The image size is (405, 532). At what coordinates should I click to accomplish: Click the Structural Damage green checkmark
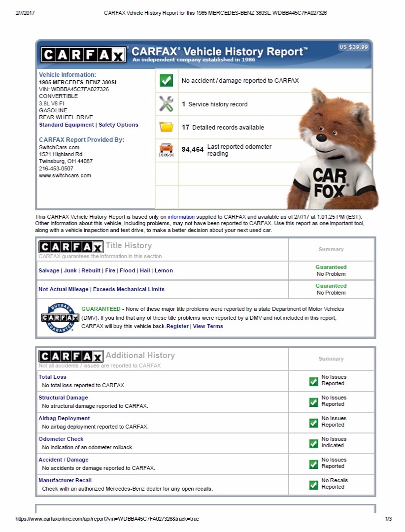(x=313, y=401)
